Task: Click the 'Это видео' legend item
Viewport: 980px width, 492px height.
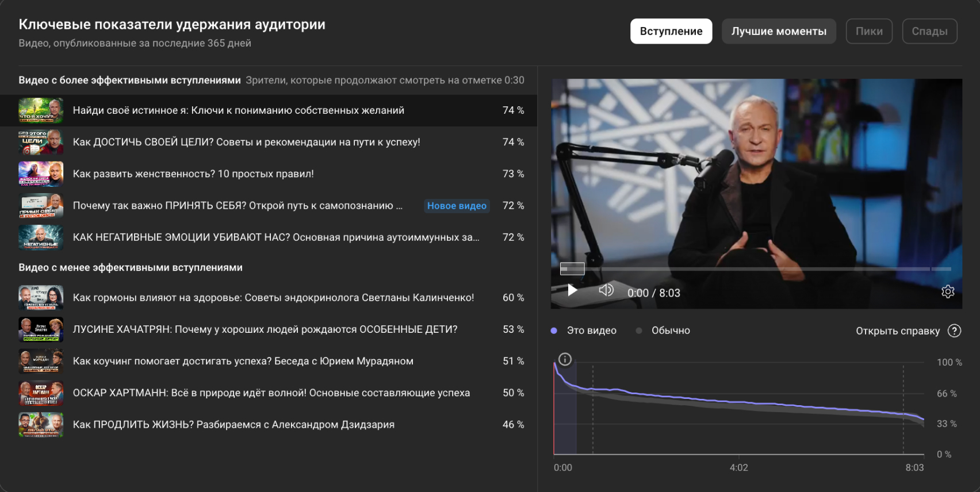Action: pos(584,330)
